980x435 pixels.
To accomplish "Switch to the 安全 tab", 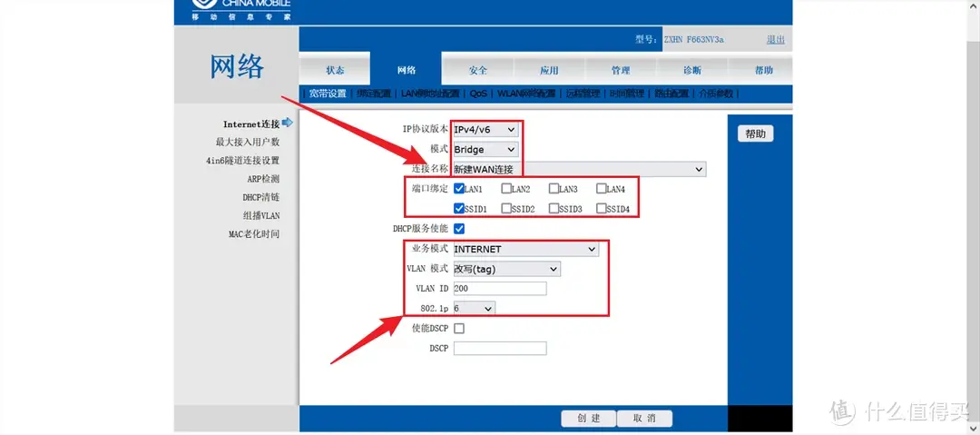I will click(x=478, y=71).
